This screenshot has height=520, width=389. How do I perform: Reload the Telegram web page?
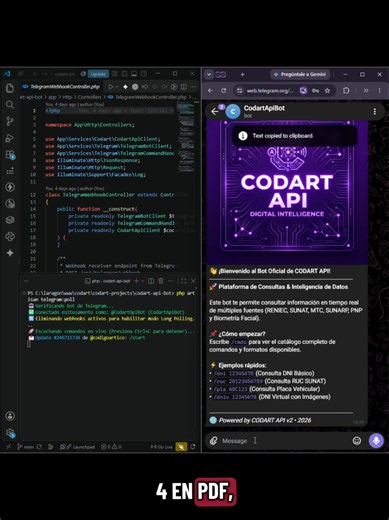tap(224, 90)
